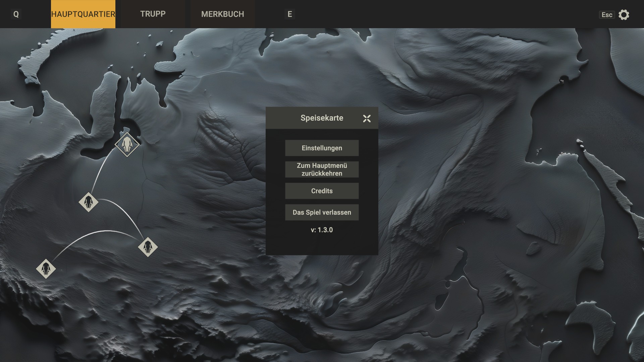Click the v: 1.3.0 version label
The width and height of the screenshot is (644, 362).
coord(322,230)
